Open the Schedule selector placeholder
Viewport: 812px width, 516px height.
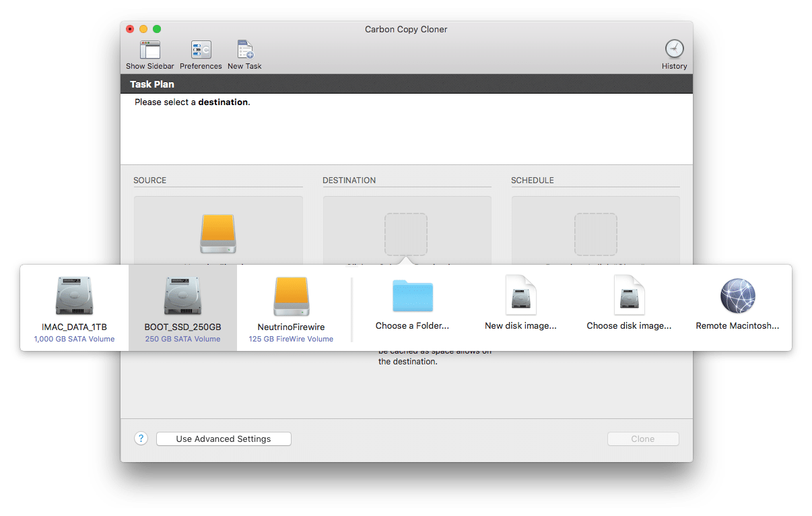[x=595, y=233]
